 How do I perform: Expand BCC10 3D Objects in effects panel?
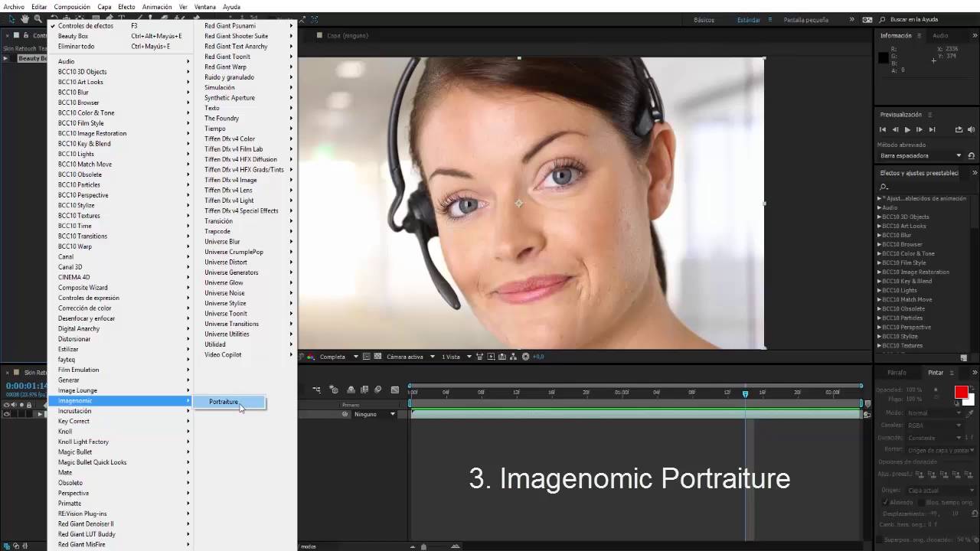tap(880, 217)
